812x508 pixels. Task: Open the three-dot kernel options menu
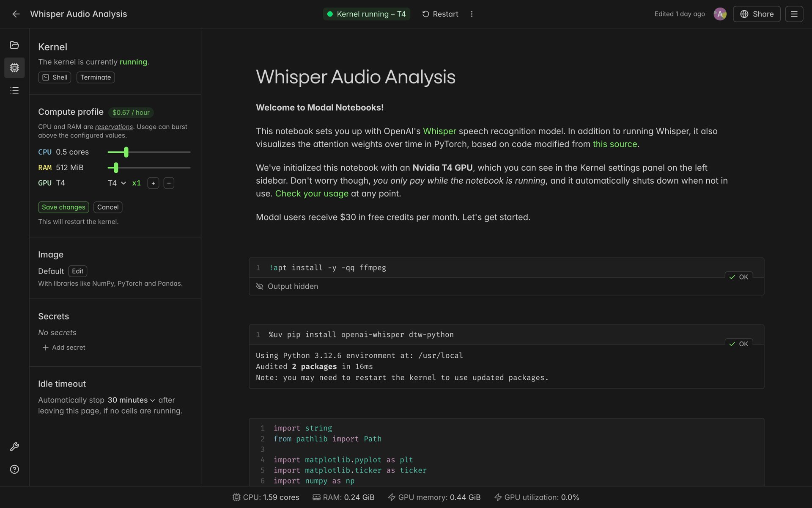(472, 14)
